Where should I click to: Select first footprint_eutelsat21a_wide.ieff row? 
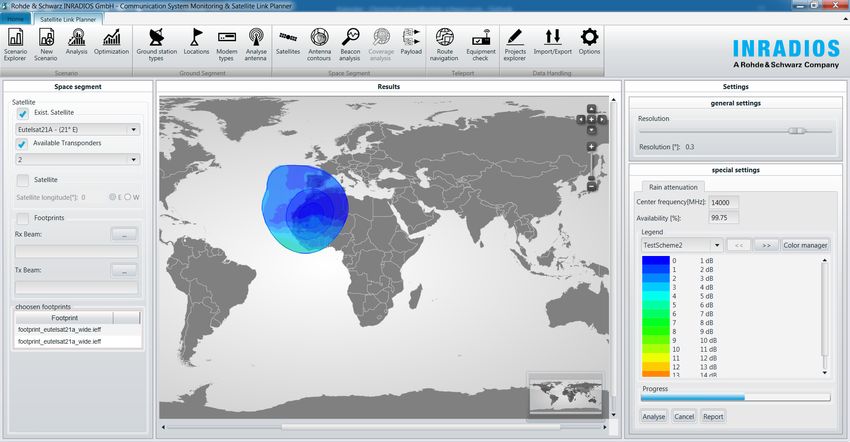78,330
